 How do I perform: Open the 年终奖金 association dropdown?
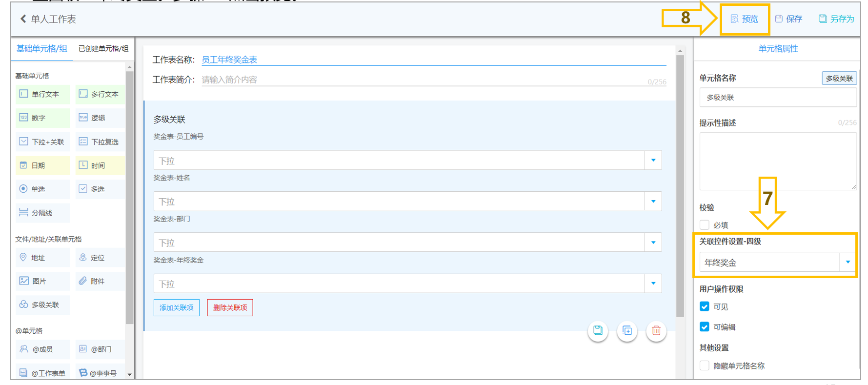pos(778,262)
